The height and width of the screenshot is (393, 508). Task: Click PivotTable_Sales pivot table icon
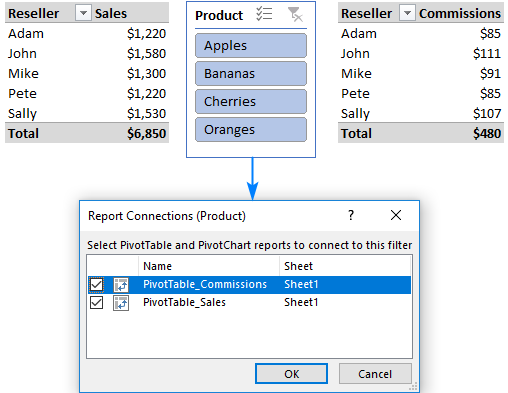[x=121, y=303]
